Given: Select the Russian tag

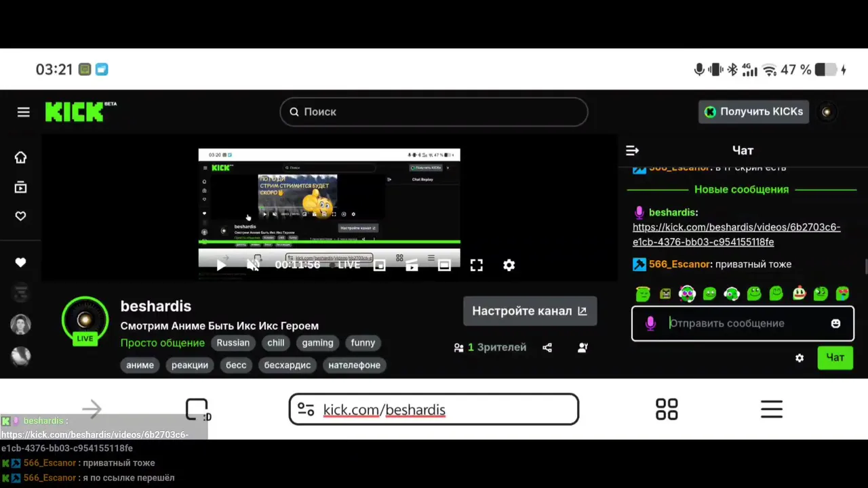Looking at the screenshot, I should (x=233, y=343).
